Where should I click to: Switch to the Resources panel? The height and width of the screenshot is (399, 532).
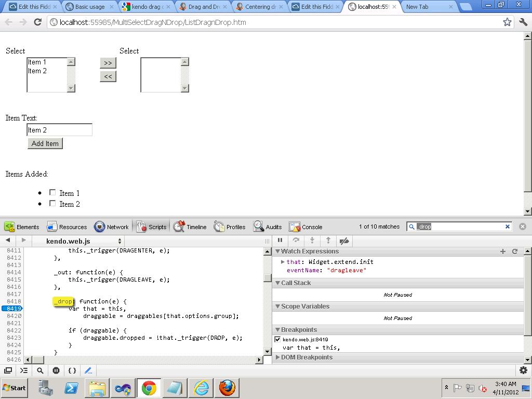[67, 227]
